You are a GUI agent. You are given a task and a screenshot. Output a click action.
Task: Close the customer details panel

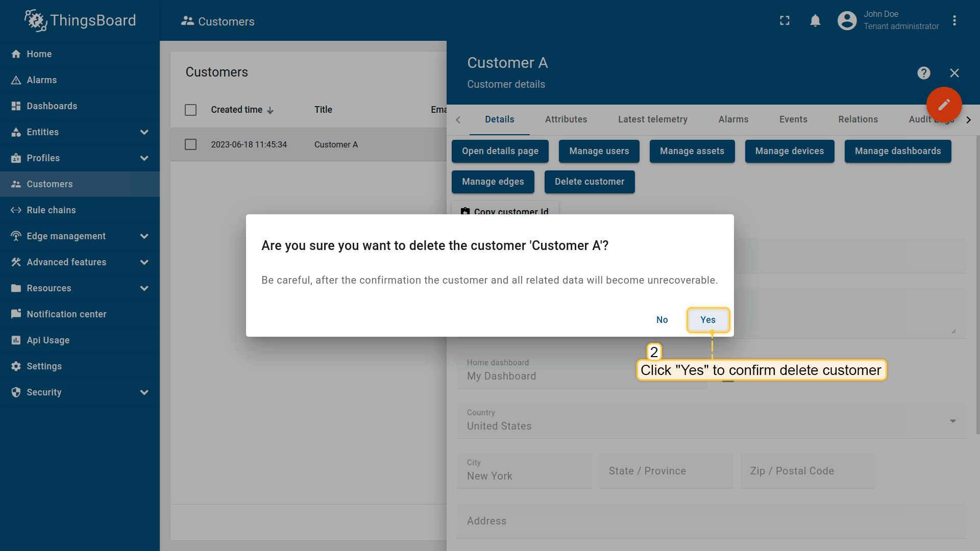coord(954,73)
